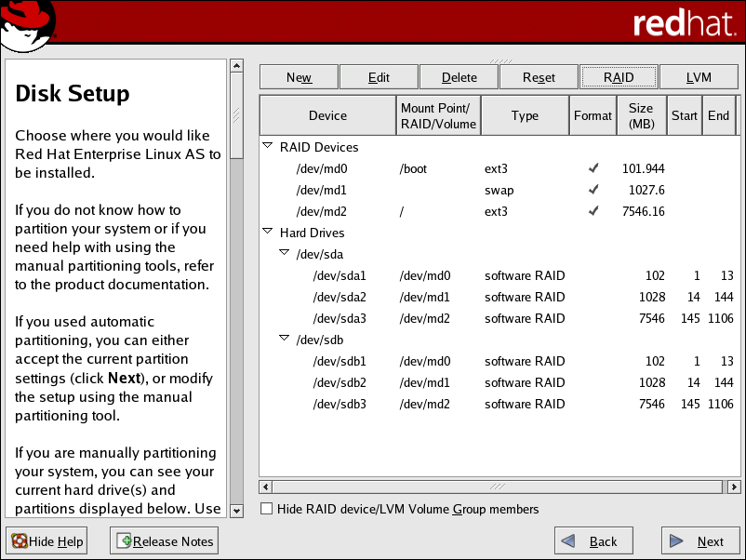Click the Hide Help life-preserver icon

pos(20,540)
